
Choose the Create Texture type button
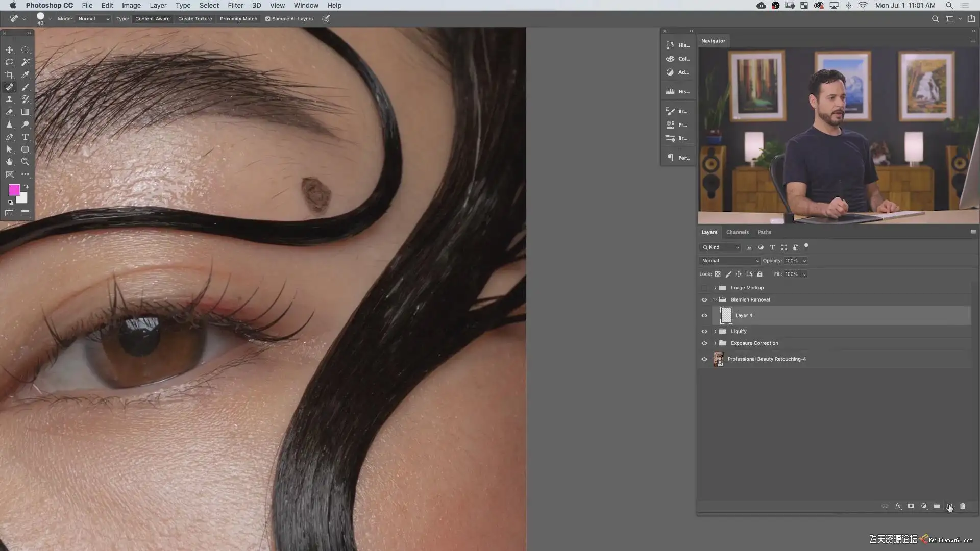(195, 19)
